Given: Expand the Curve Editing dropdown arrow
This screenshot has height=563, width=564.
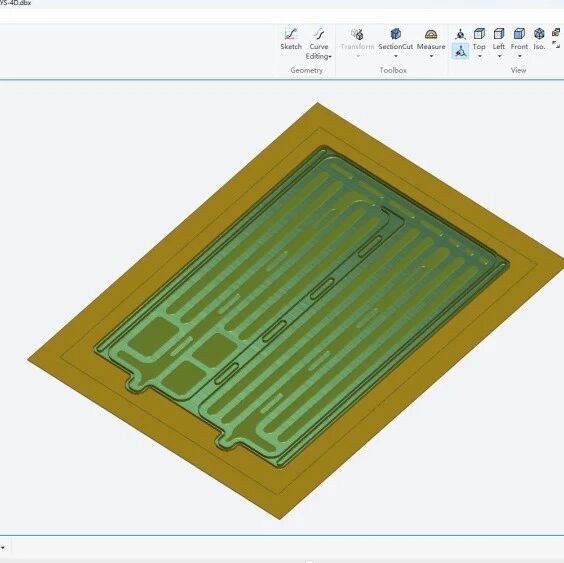Looking at the screenshot, I should tap(330, 57).
